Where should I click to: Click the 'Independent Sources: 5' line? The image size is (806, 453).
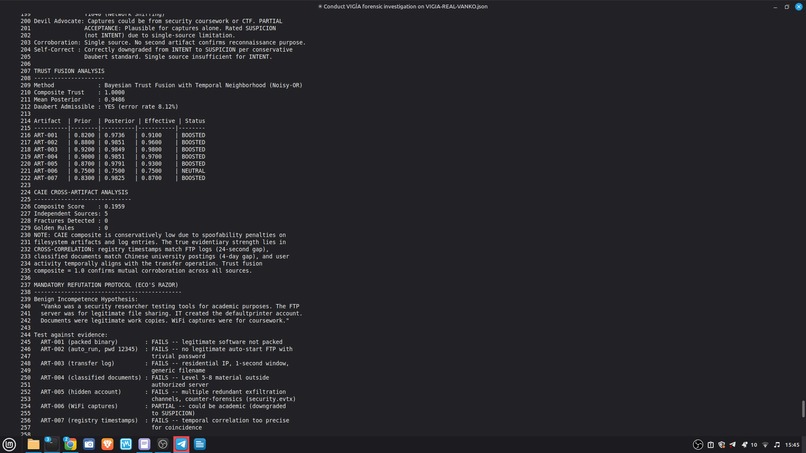(71, 214)
